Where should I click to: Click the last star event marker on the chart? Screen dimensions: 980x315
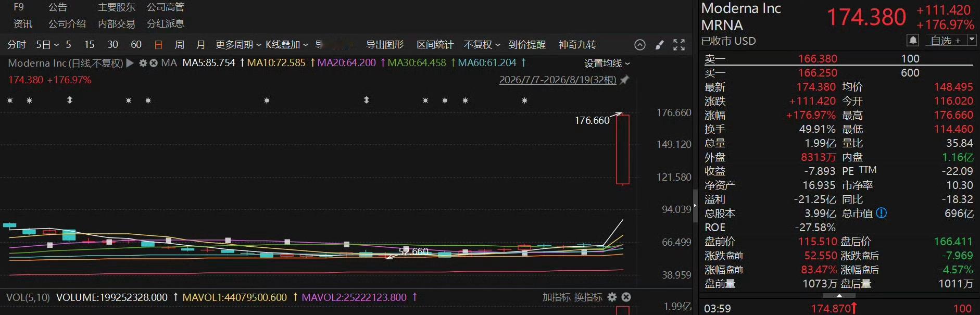click(524, 100)
